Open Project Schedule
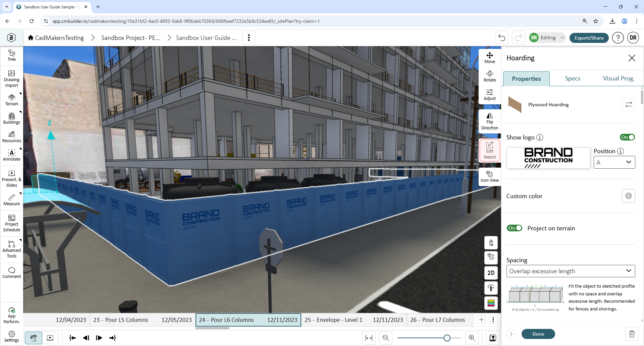 (12, 223)
